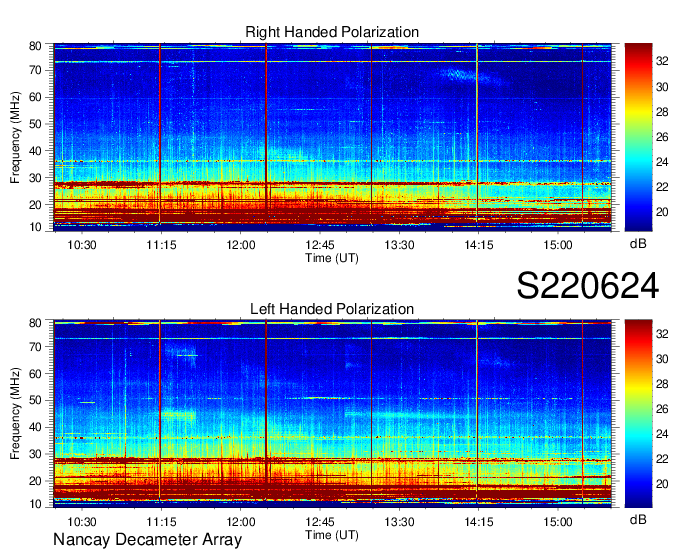This screenshot has height=552, width=680.
Task: Click the 80 MHz tick label on Left Handed plot
Action: [35, 323]
